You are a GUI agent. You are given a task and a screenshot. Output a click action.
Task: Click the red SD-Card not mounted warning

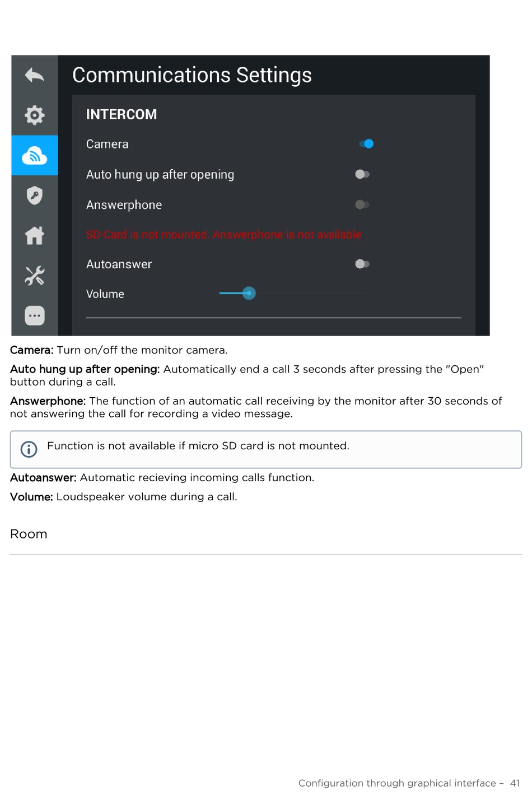click(224, 235)
